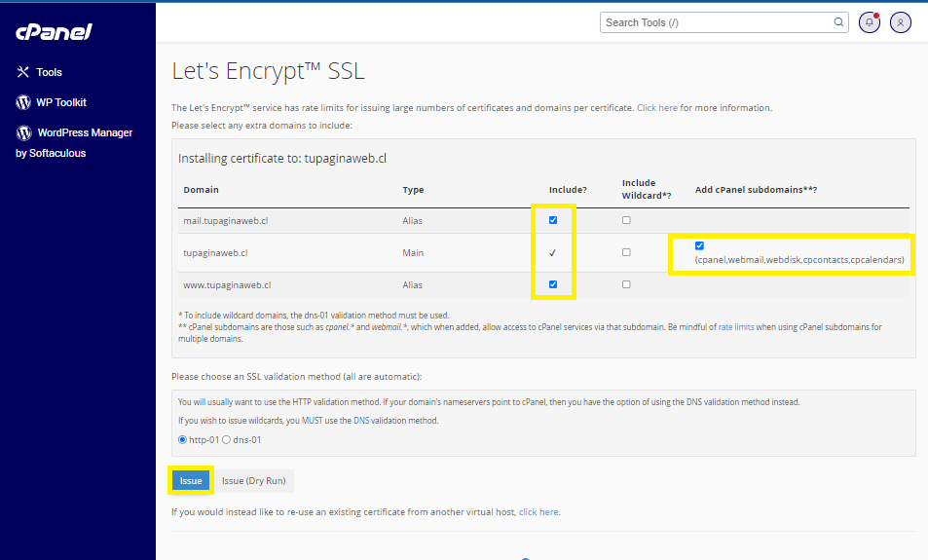The image size is (928, 560).
Task: Open the user account icon
Action: click(901, 22)
